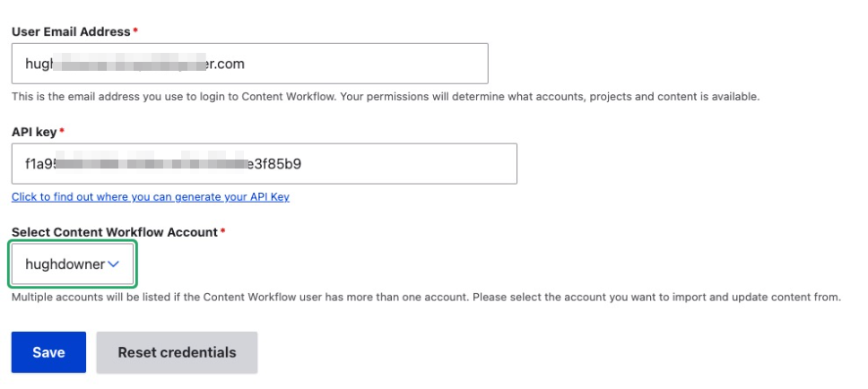The width and height of the screenshot is (868, 389).
Task: Click the API key input field
Action: click(264, 164)
